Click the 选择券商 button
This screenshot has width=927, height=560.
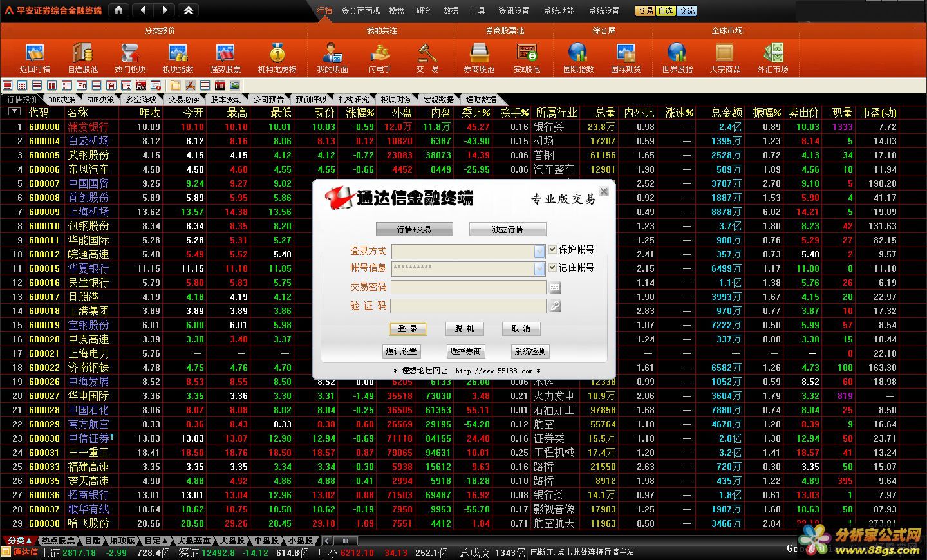[465, 351]
